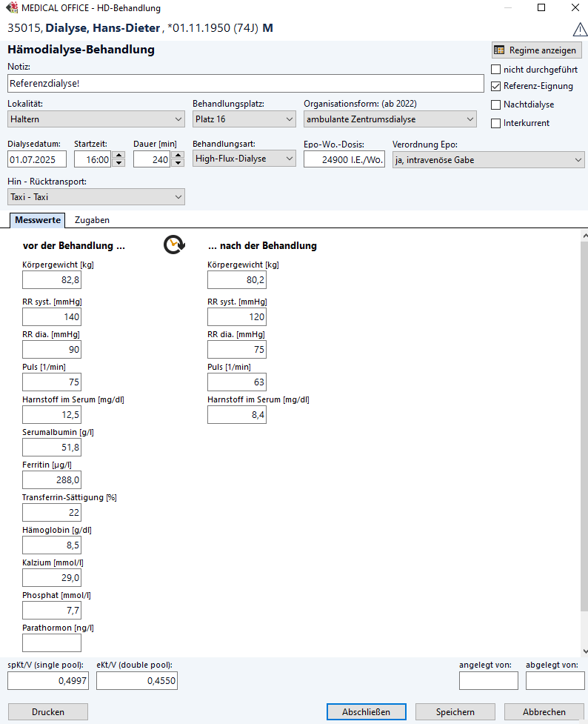Increase Dauer with the up spinner arrow
The image size is (588, 724).
178,155
